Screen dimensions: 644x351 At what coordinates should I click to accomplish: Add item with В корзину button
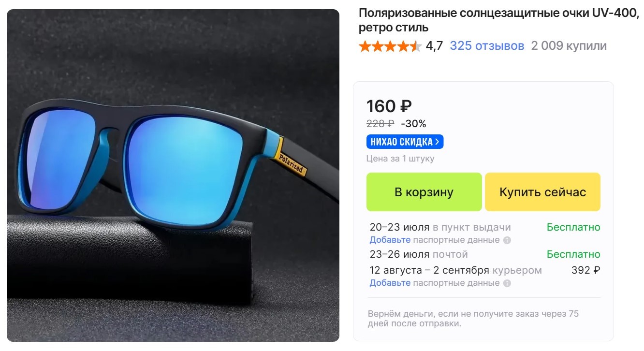[424, 192]
